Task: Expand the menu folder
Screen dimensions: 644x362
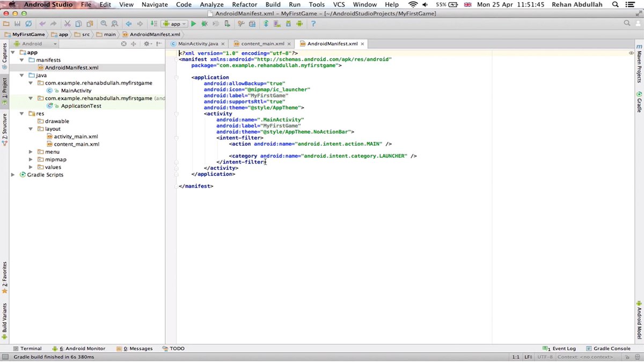Action: click(x=32, y=152)
